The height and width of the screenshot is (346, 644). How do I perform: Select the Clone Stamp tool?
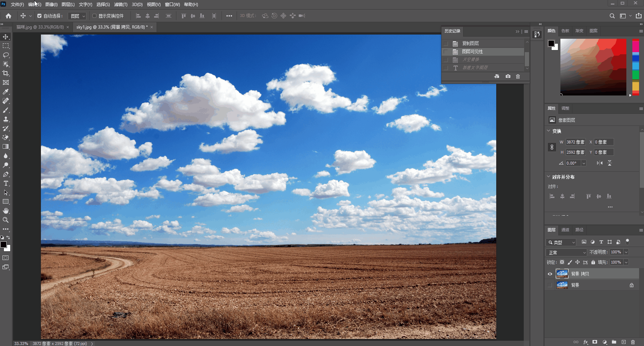(6, 119)
